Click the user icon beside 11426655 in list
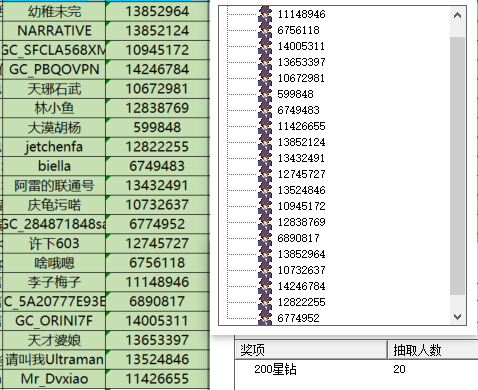This screenshot has height=390, width=478. click(x=265, y=126)
